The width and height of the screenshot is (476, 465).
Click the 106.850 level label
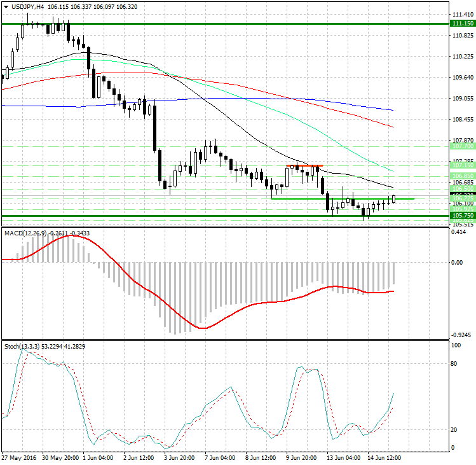[463, 176]
